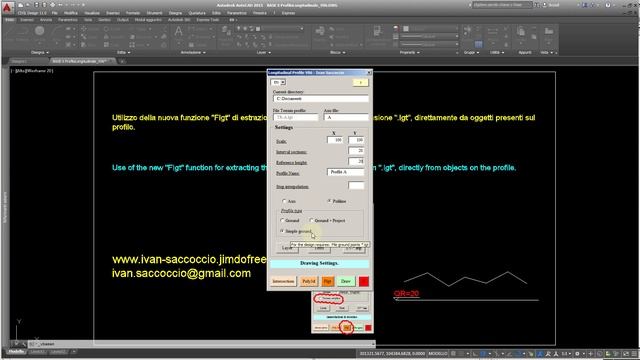Click the red square button in dialog
Screen dimensions: 640x360
364,281
